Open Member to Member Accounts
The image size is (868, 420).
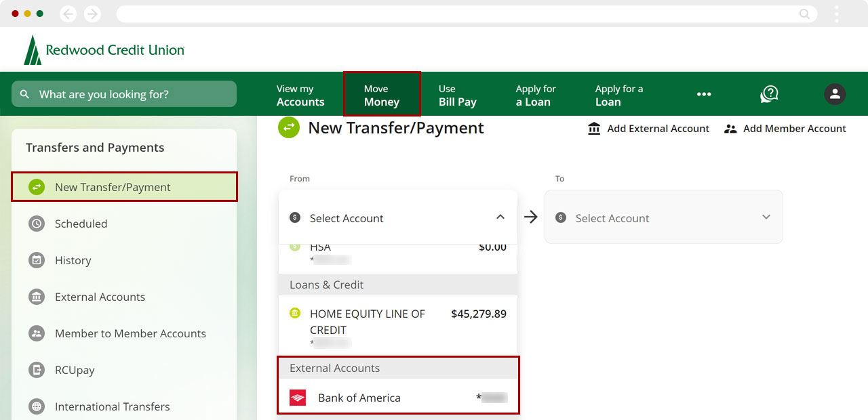click(x=124, y=333)
